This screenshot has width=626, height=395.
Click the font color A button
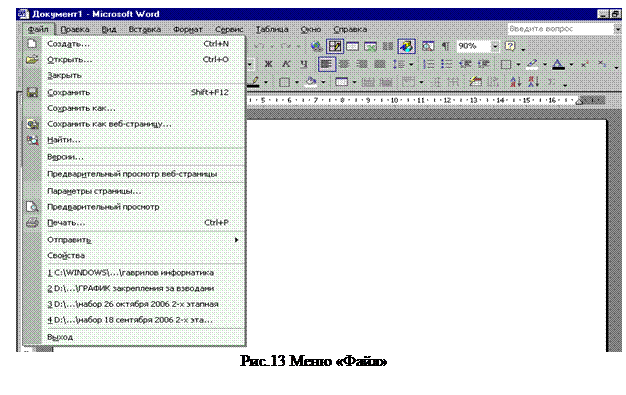(558, 64)
